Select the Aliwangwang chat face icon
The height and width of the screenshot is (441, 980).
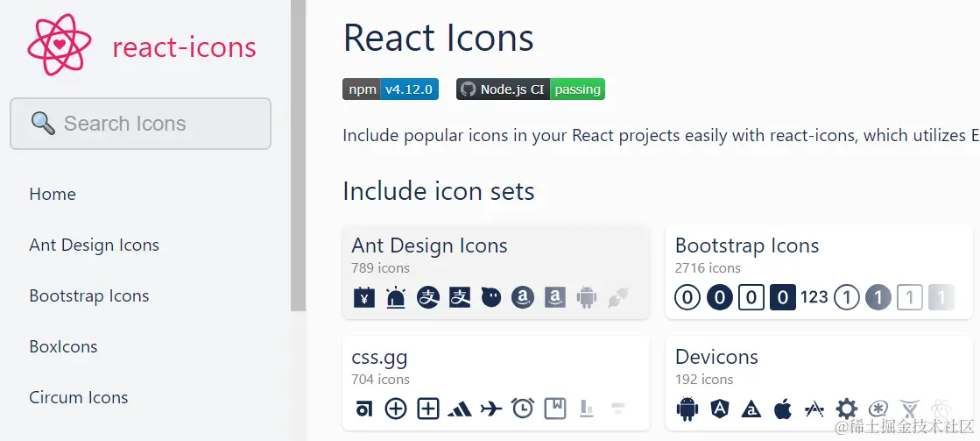(x=491, y=297)
